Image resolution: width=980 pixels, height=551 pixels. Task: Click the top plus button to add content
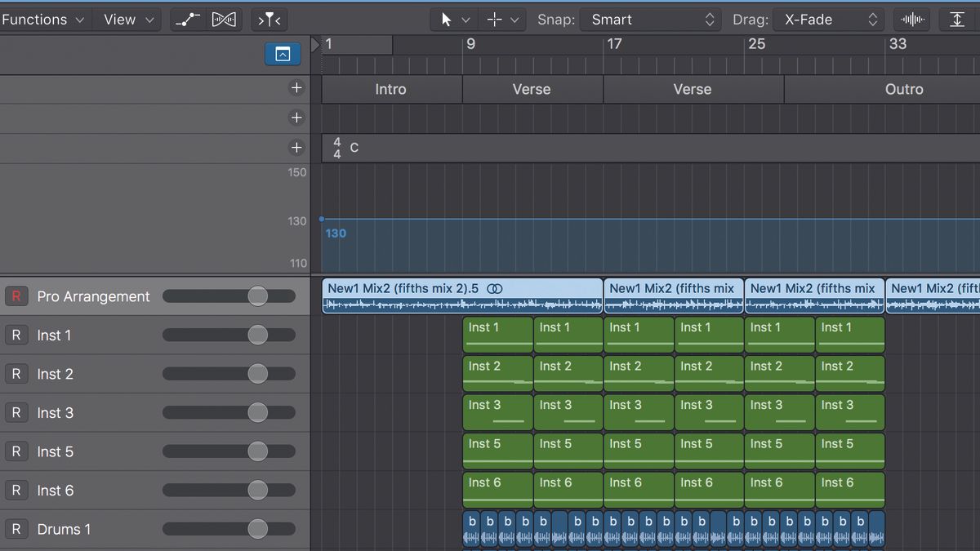pos(296,87)
